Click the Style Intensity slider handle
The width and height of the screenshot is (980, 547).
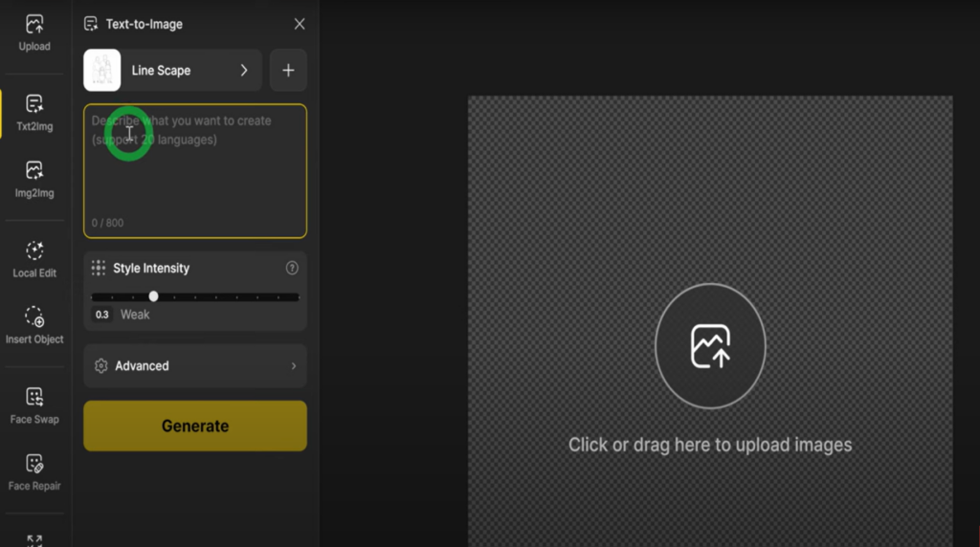(153, 296)
